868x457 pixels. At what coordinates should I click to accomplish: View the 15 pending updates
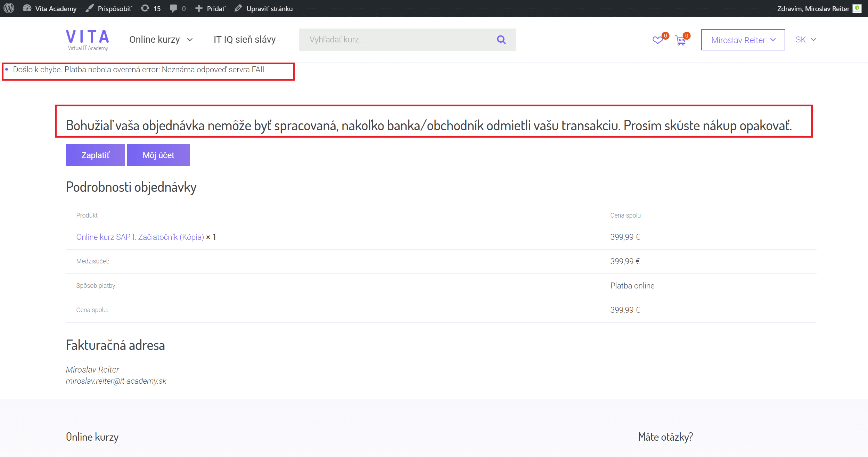151,8
